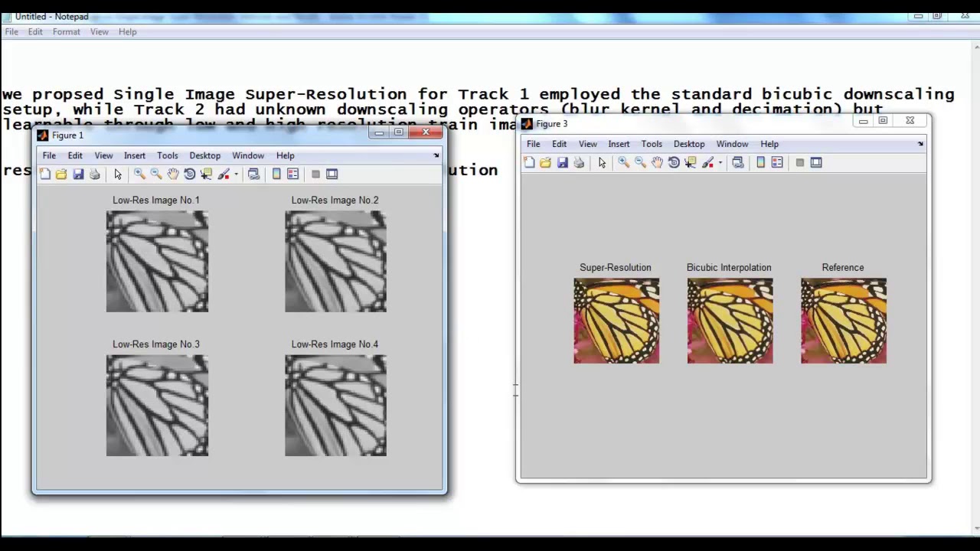Open Tools menu in Figure 1
This screenshot has height=551, width=980.
tap(167, 155)
